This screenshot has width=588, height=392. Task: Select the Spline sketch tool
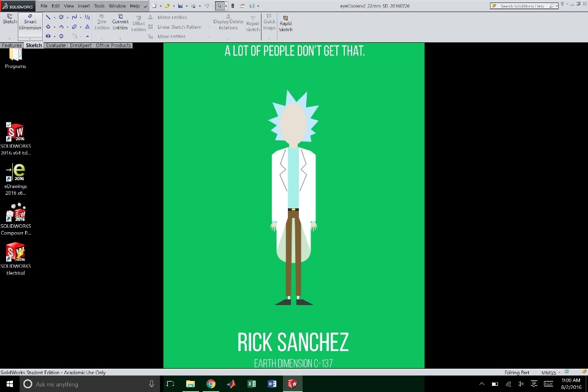coord(74,17)
